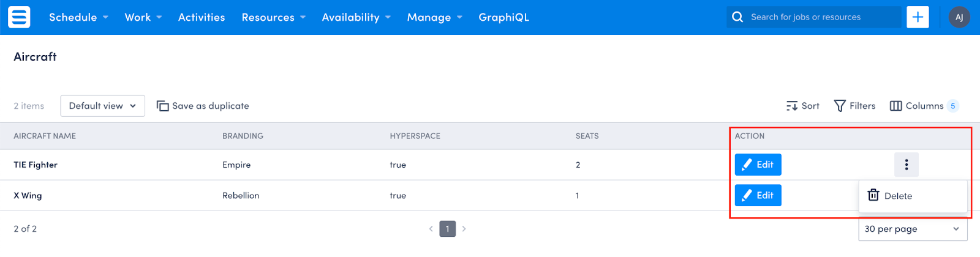This screenshot has height=257, width=980.
Task: Expand the Schedule menu
Action: click(78, 17)
